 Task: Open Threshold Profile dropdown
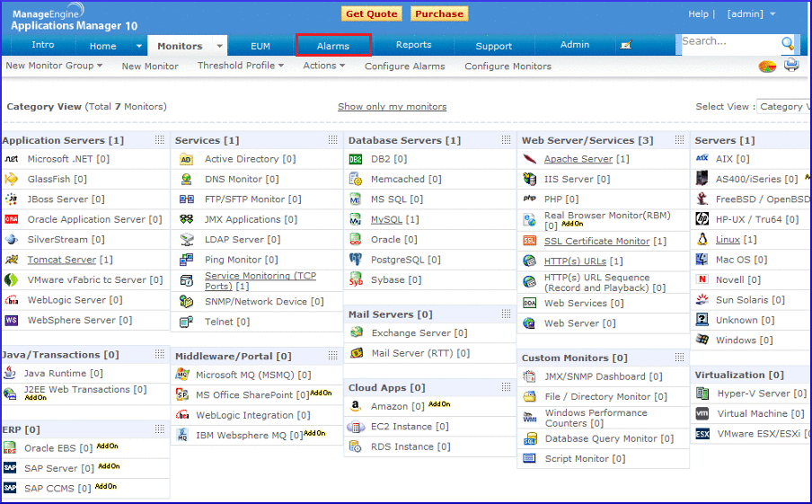click(241, 66)
